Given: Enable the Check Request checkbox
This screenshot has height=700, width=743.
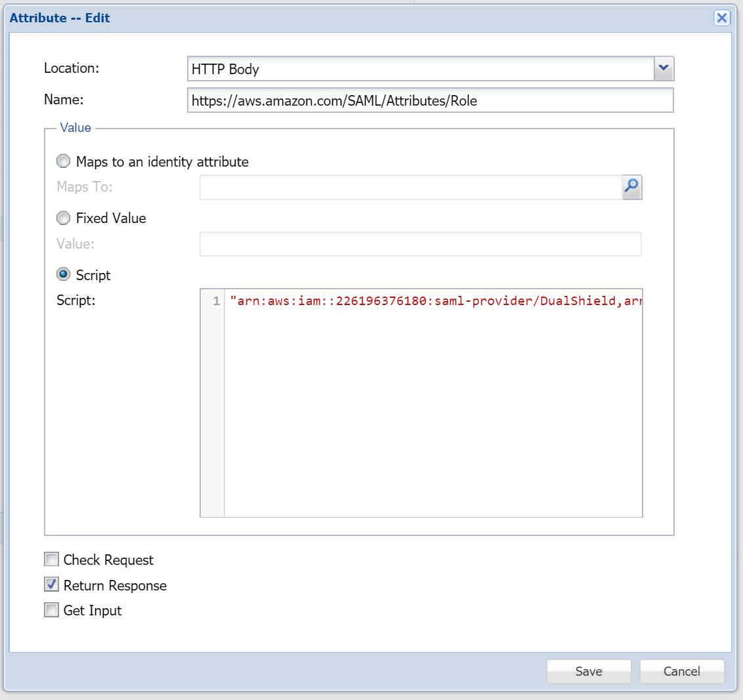Looking at the screenshot, I should pyautogui.click(x=52, y=560).
